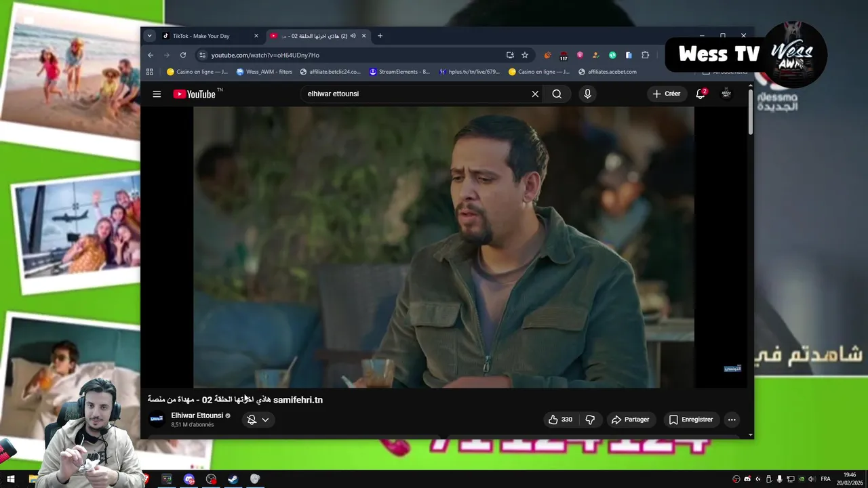Click the YouTube page vertical scrollbar
Screen dimensions: 868x488
(x=751, y=112)
